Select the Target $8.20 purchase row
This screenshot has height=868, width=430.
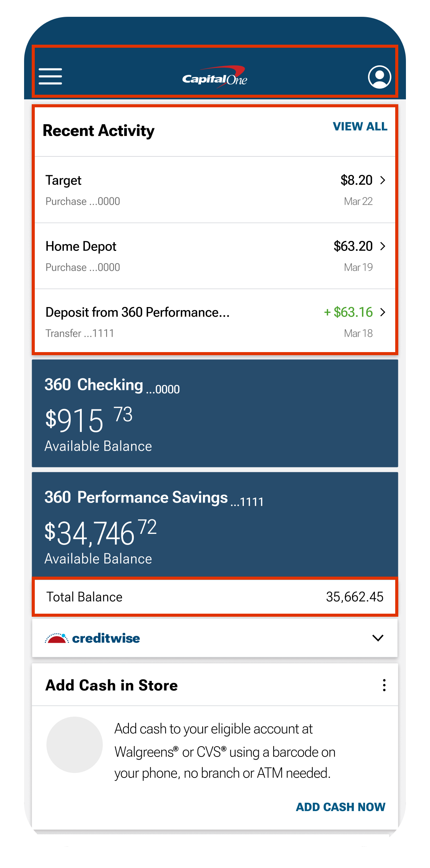(215, 190)
